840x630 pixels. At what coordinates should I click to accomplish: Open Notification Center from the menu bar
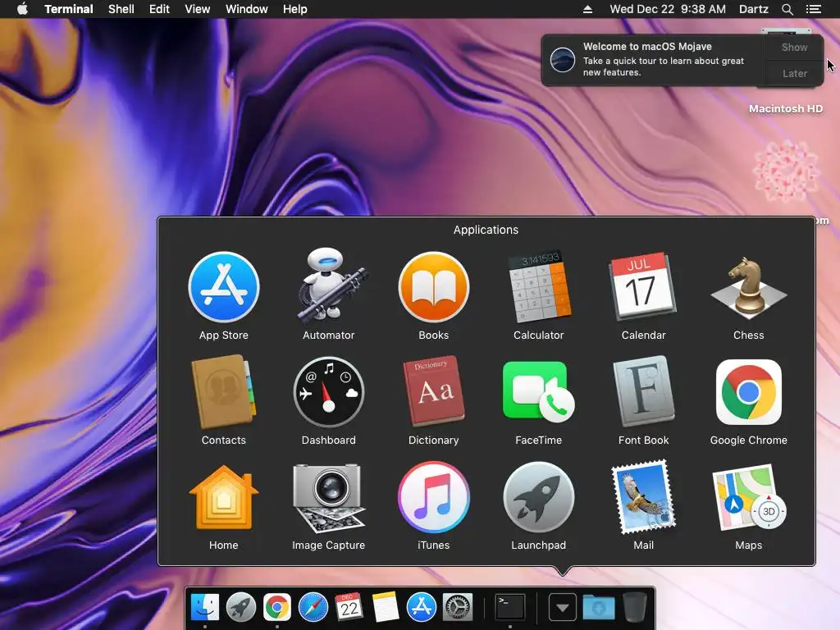(813, 9)
